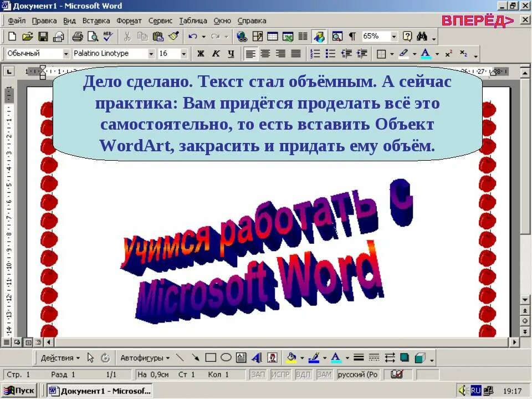
Task: Open the Файл menu
Action: click(17, 21)
